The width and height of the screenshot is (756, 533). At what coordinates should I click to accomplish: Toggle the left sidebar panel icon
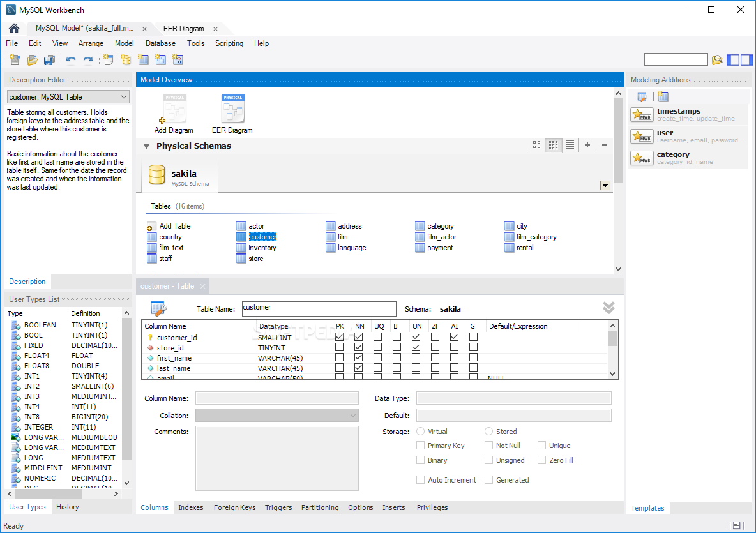pos(733,60)
